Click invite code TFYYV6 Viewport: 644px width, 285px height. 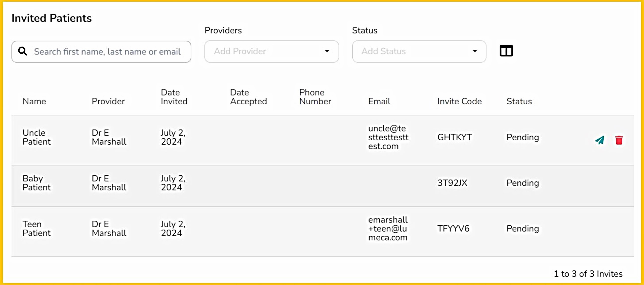tap(453, 229)
